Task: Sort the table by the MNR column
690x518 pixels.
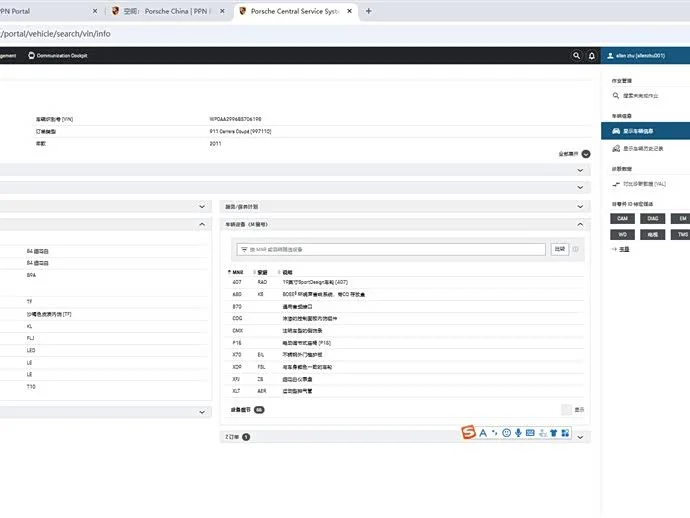Action: coord(236,272)
